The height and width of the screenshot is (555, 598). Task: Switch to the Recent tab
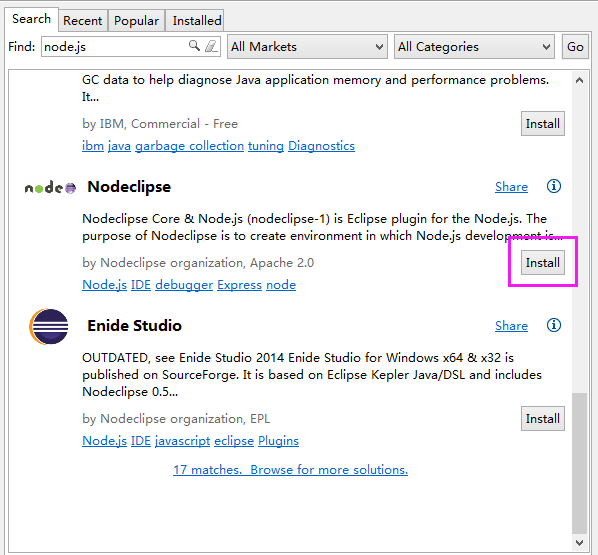(83, 21)
